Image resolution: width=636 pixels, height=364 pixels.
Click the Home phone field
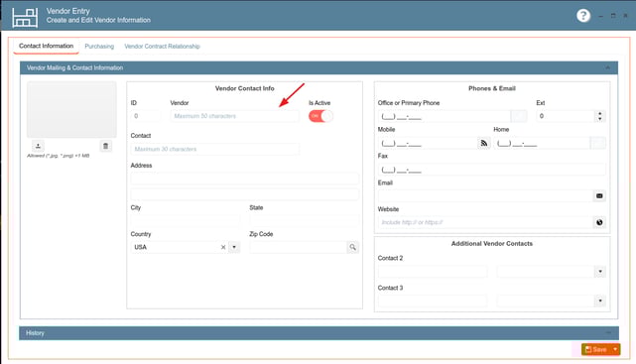[x=542, y=143]
